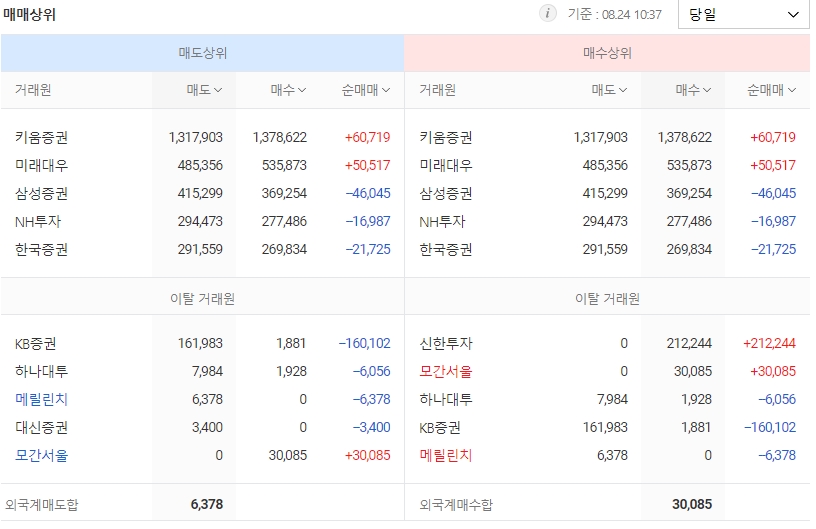Click 외국계매수합 label
Viewport: 816px width, 529px height.
point(456,505)
